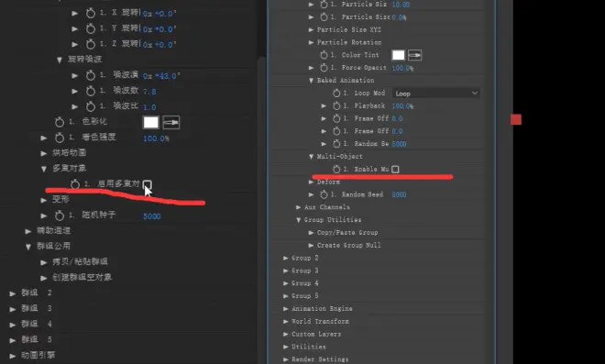The height and width of the screenshot is (364, 605).
Task: Click the 随机种子 value 5000
Action: [151, 216]
